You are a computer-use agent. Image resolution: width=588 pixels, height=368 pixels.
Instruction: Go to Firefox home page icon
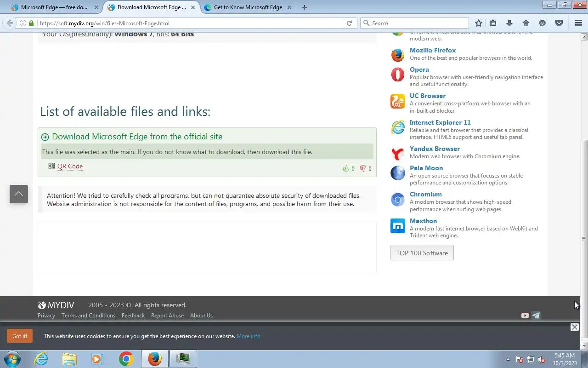tap(526, 23)
